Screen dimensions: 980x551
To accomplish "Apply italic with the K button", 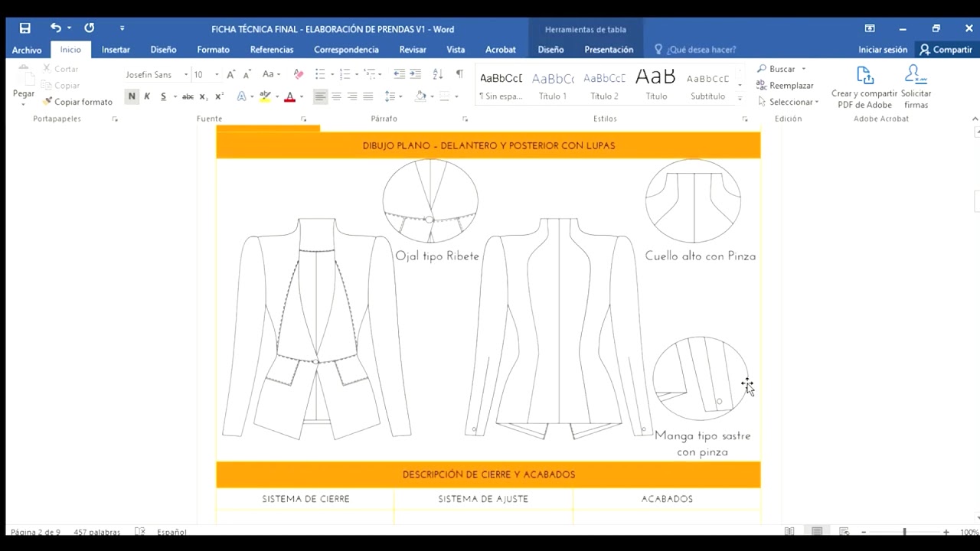I will coord(147,96).
